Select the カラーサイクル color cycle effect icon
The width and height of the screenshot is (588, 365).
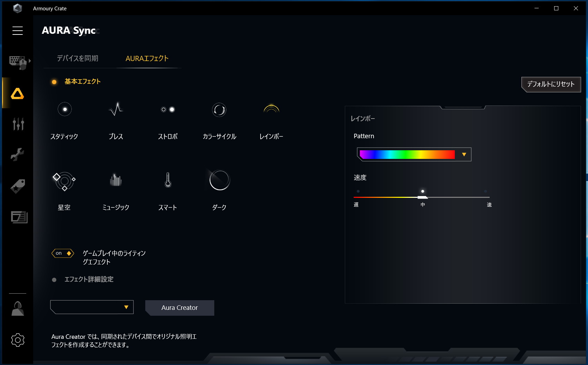point(219,110)
